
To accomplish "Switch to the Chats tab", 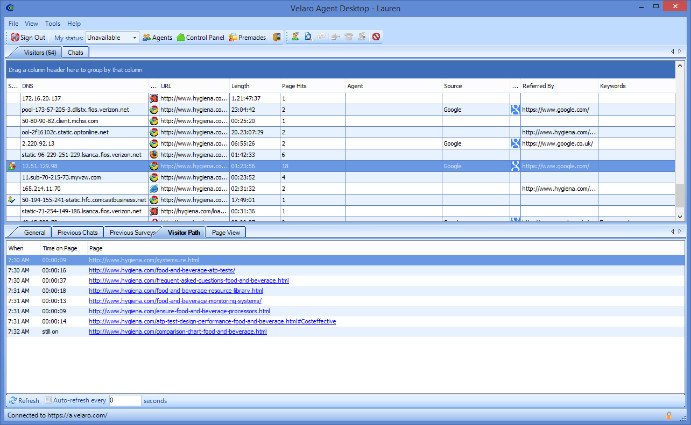I will [75, 52].
